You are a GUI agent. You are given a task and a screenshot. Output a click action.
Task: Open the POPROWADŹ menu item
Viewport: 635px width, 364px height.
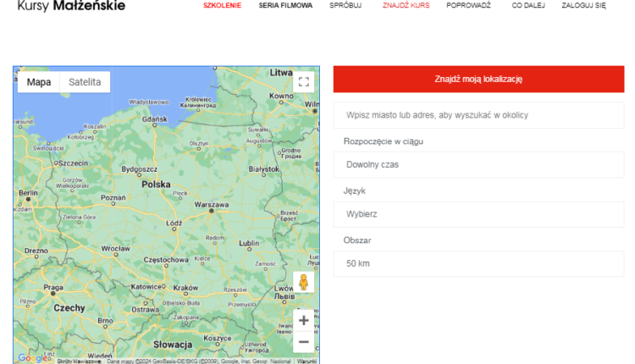pos(468,5)
